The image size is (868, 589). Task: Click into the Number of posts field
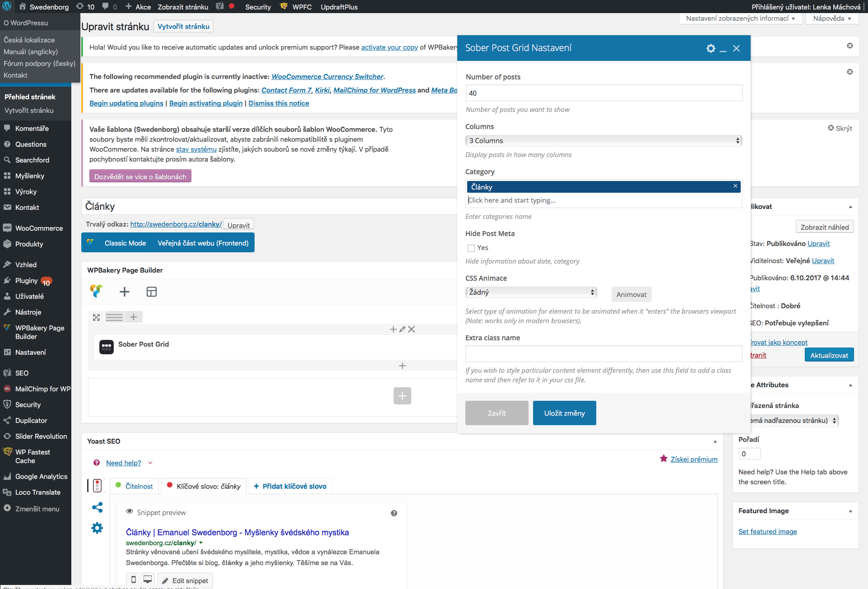point(603,93)
